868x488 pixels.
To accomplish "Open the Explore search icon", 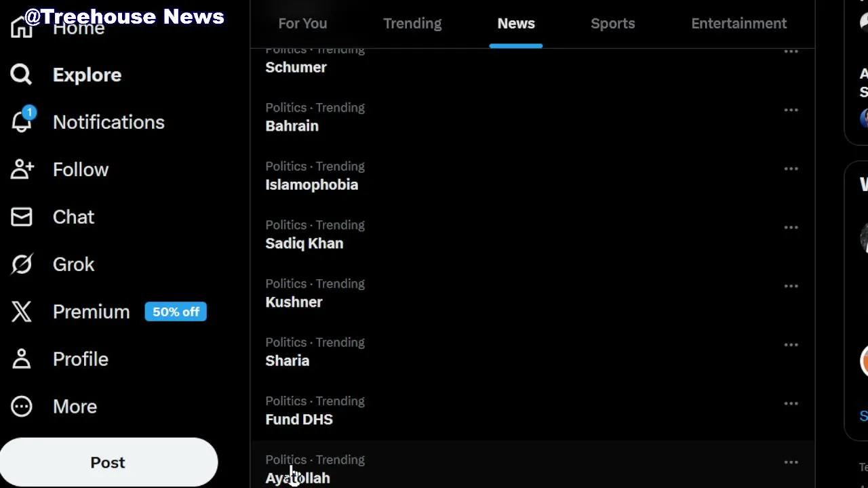I will click(21, 75).
